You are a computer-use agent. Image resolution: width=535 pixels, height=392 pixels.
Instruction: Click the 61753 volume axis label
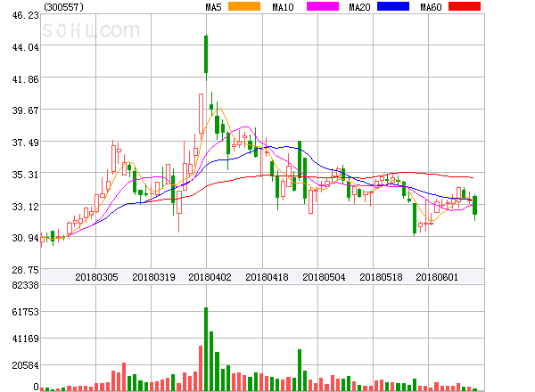coord(26,312)
